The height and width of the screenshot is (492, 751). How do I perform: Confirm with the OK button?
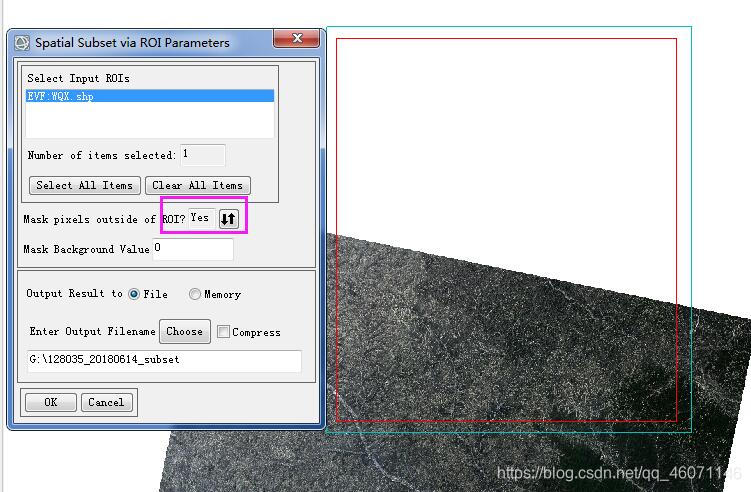coord(51,402)
